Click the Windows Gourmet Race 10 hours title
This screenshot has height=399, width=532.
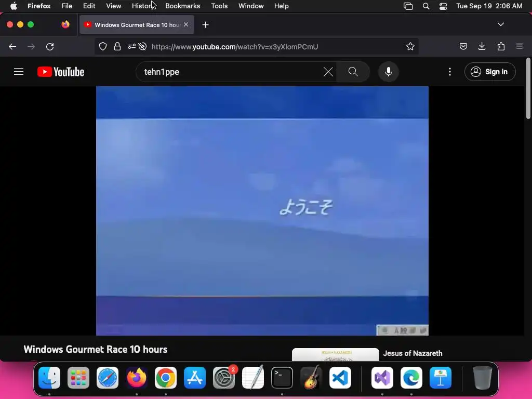[x=96, y=350]
